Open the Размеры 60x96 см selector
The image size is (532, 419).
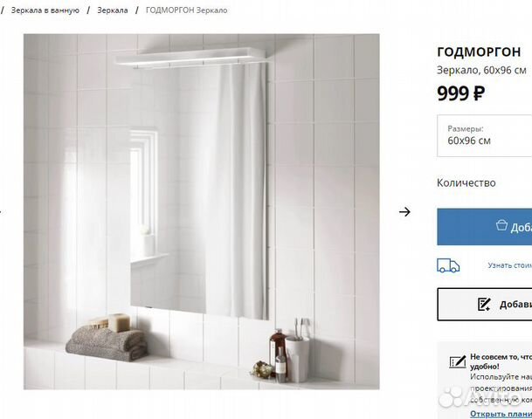pyautogui.click(x=485, y=135)
